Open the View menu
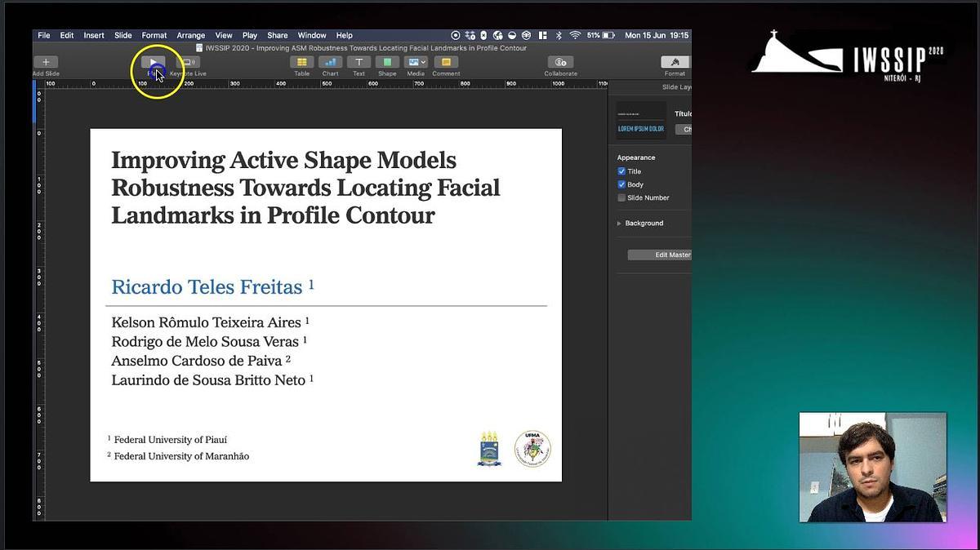The width and height of the screenshot is (980, 550). click(x=224, y=35)
